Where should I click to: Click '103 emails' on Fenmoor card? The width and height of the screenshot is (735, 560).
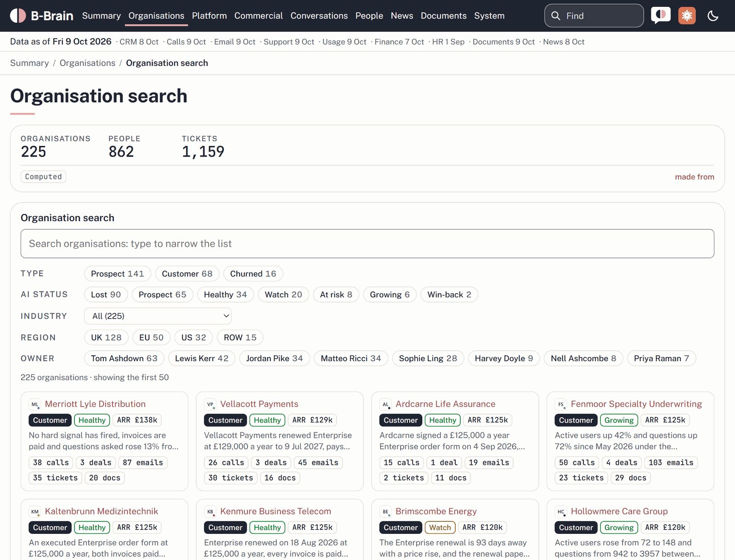(671, 463)
